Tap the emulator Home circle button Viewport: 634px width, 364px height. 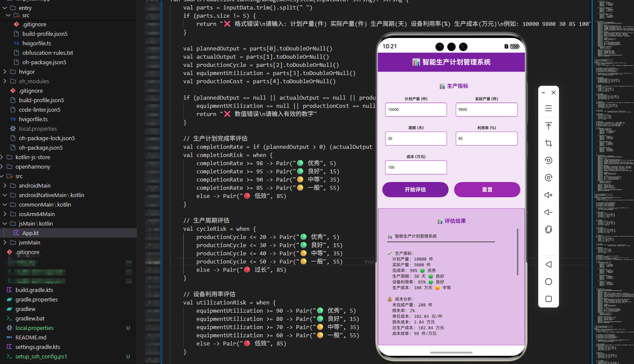[549, 282]
